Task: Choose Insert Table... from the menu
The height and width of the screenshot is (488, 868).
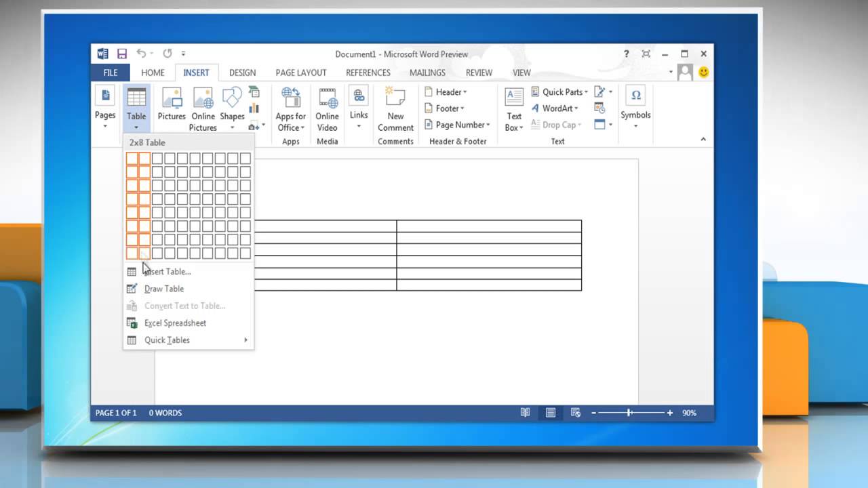Action: pyautogui.click(x=189, y=272)
